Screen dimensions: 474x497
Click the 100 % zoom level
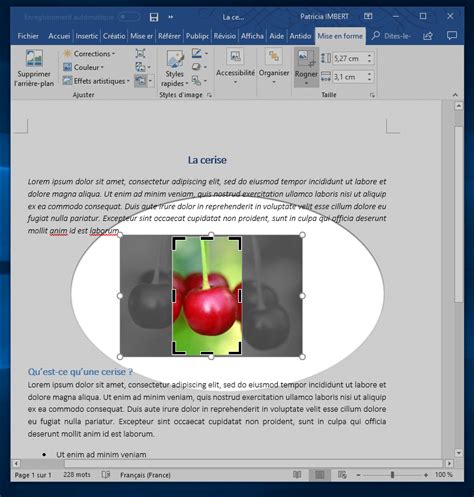click(444, 475)
